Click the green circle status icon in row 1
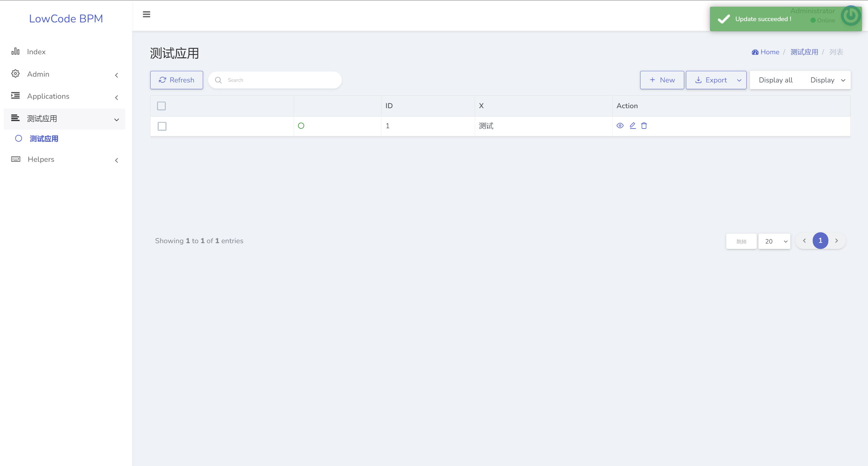Viewport: 868px width, 466px height. (x=301, y=126)
